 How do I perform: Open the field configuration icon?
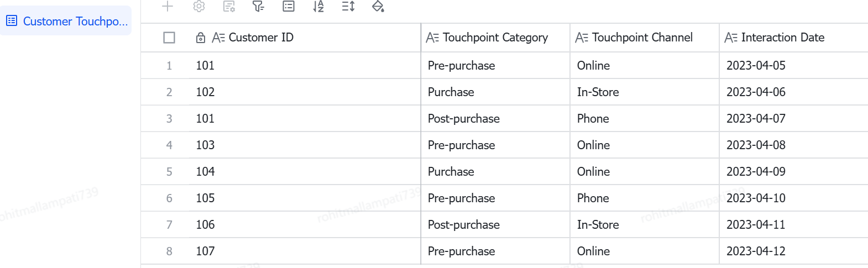229,6
